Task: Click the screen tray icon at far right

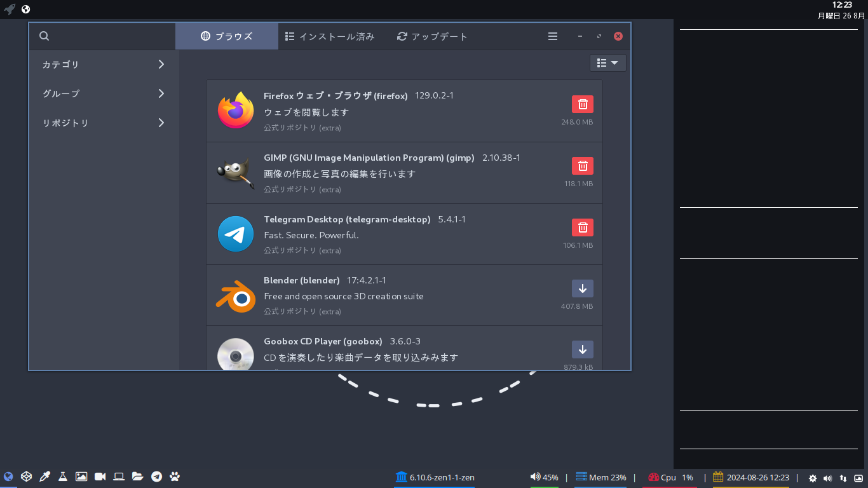Action: 858,478
